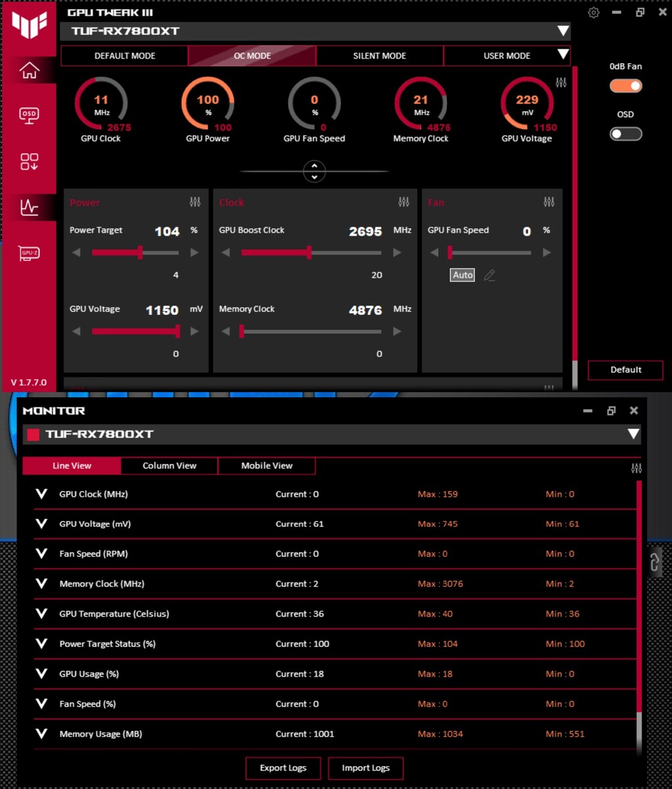Adjust the GPU Voltage slider handle
Screen dimensions: 672x789
pyautogui.click(x=178, y=331)
